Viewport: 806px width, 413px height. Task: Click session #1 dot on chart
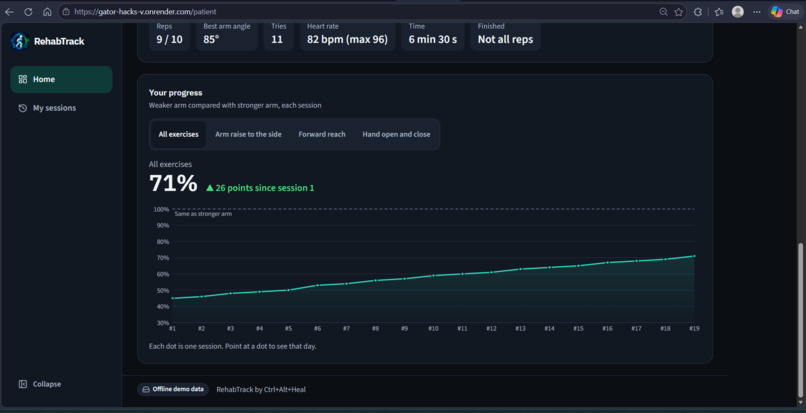coord(173,298)
